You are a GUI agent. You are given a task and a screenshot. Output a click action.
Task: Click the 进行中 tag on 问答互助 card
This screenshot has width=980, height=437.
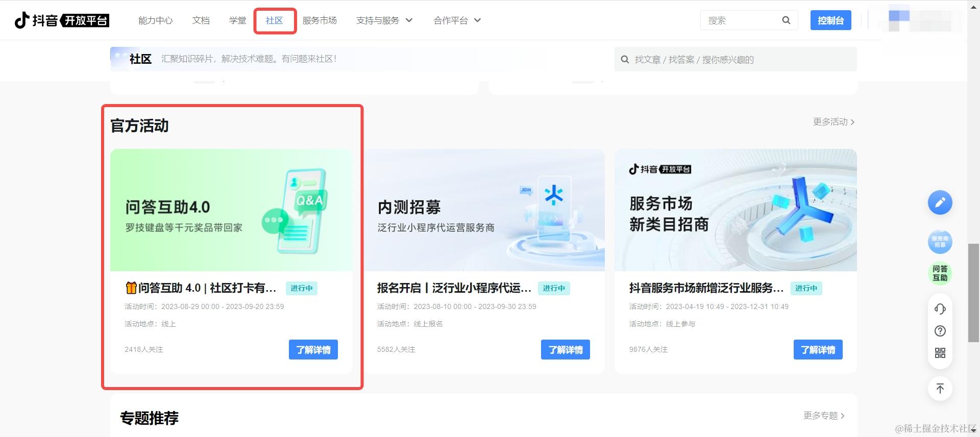[302, 288]
